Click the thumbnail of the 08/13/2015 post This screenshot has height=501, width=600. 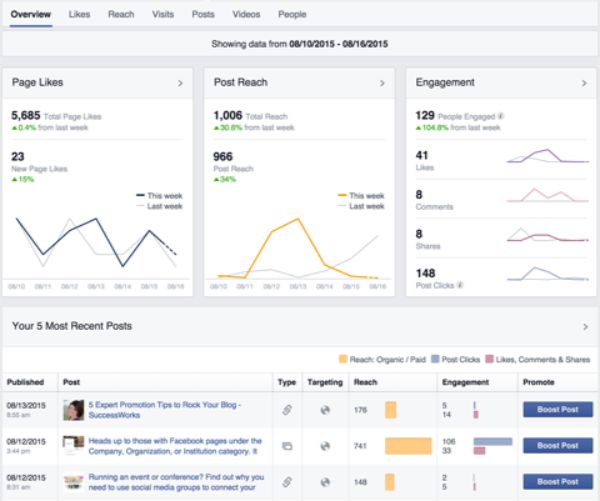[73, 409]
